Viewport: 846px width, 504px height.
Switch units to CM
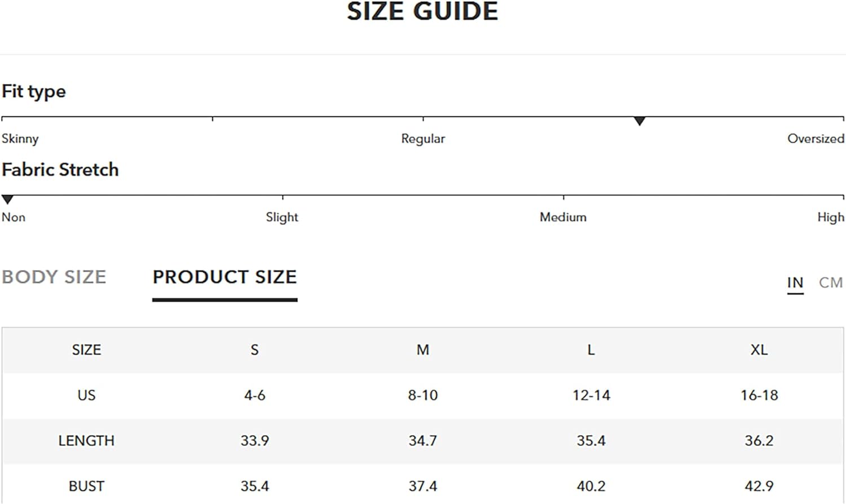(x=831, y=282)
